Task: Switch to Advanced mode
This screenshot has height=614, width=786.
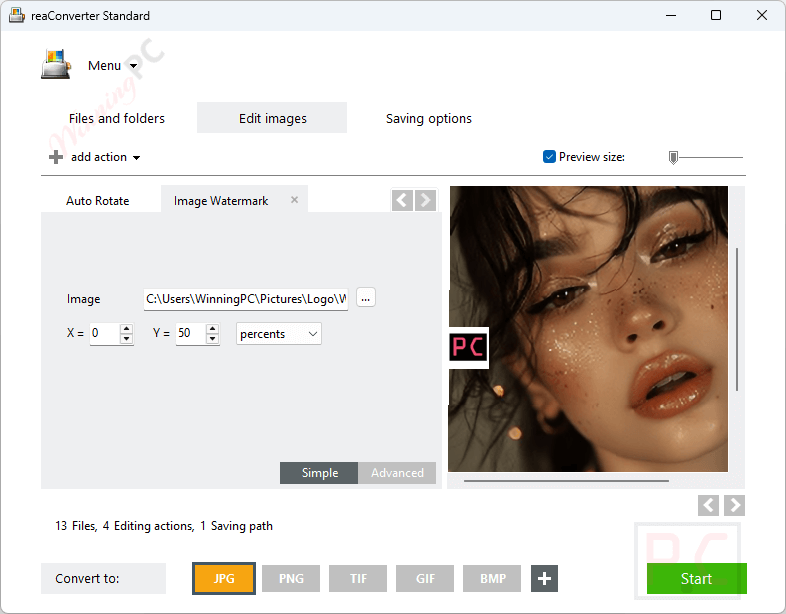Action: pyautogui.click(x=397, y=473)
